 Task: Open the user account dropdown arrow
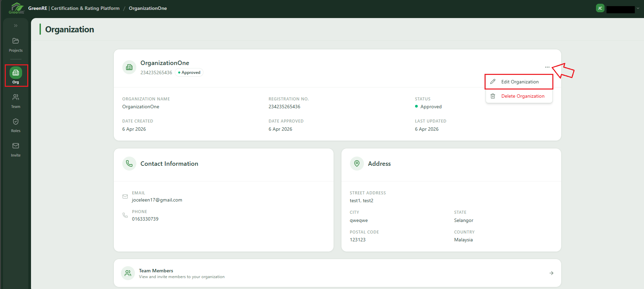[x=638, y=8]
